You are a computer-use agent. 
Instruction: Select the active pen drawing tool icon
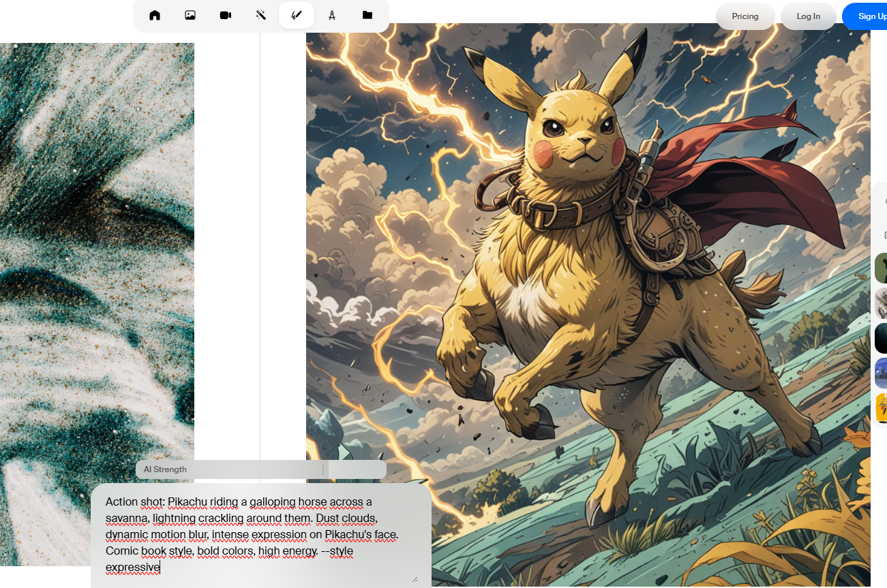tap(297, 15)
